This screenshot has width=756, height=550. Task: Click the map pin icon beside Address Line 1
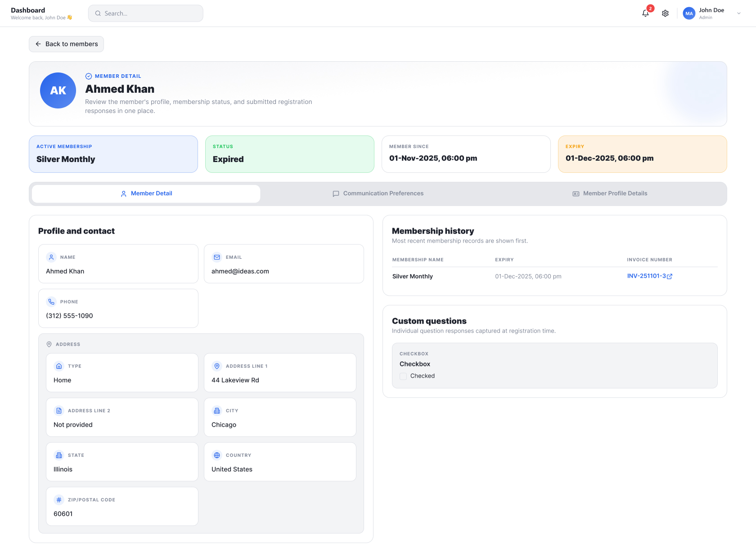click(217, 366)
